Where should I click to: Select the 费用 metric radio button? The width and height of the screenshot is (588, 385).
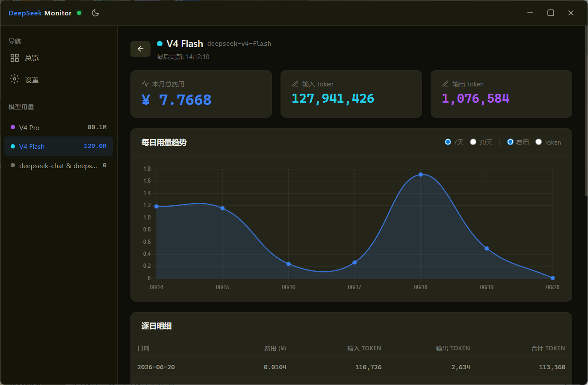(510, 142)
